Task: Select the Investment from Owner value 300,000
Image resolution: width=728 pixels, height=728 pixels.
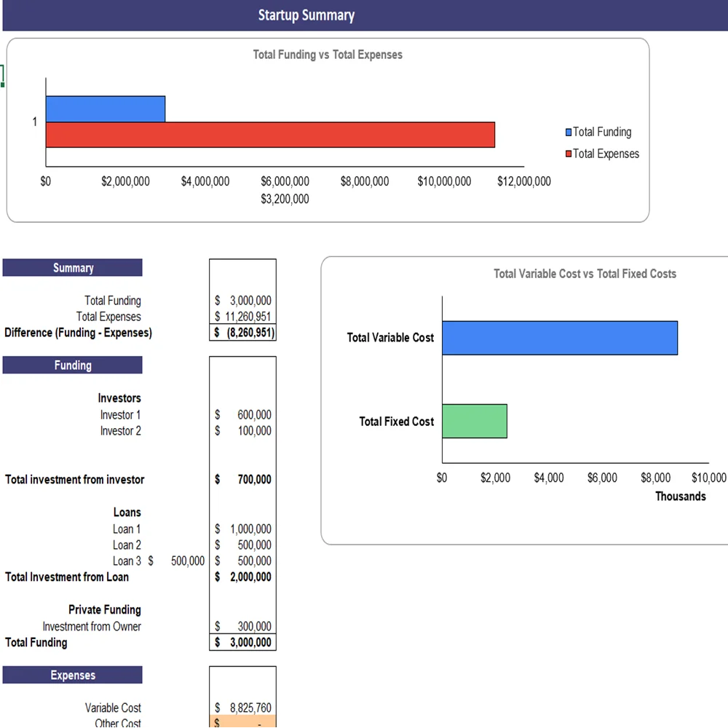Action: coord(243,627)
